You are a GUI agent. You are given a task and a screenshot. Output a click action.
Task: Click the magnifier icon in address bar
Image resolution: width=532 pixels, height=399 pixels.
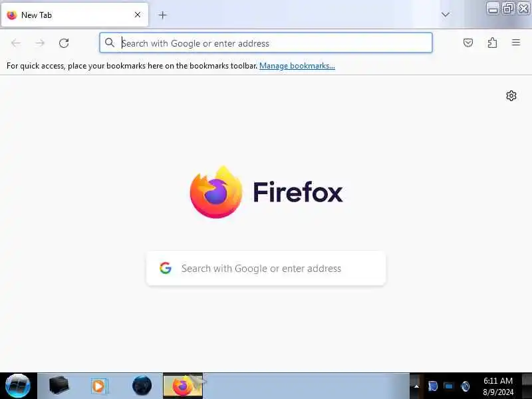point(109,43)
